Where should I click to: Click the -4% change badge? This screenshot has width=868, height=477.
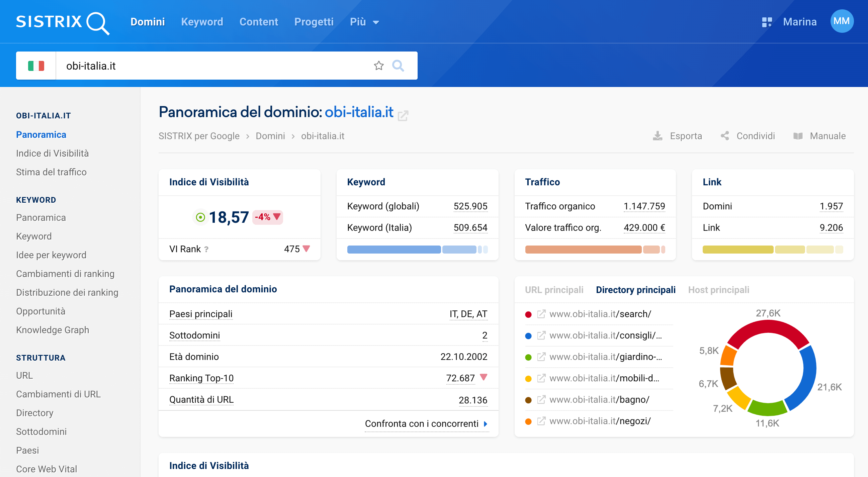[x=268, y=217]
